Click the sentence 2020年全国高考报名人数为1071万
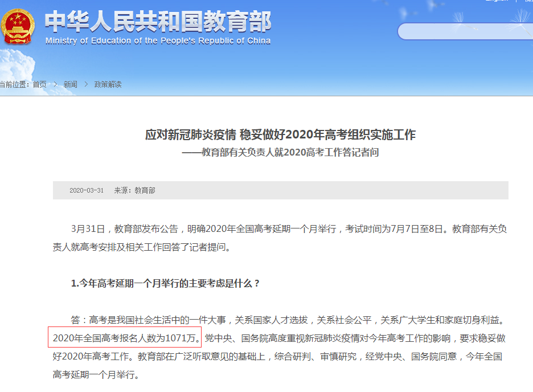This screenshot has width=533, height=392. pos(125,338)
